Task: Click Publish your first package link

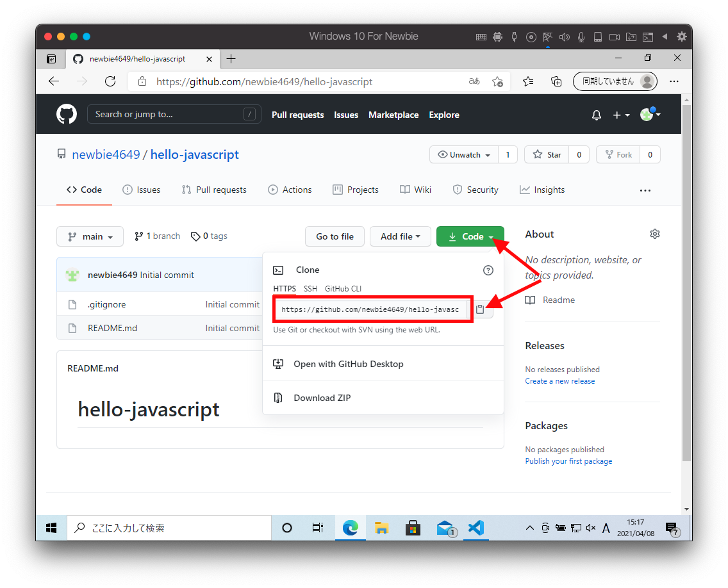Action: click(569, 461)
